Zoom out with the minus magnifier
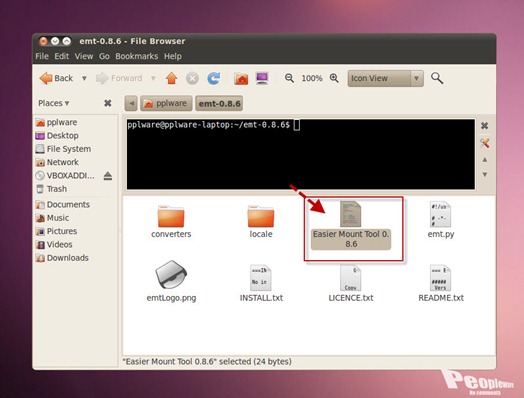The image size is (524, 398). coord(289,78)
